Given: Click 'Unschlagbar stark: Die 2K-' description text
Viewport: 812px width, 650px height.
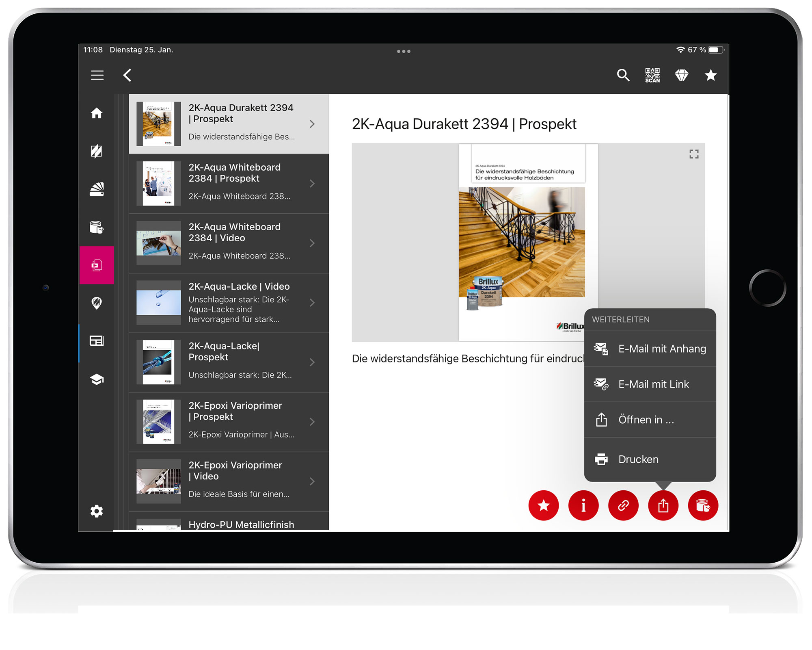Looking at the screenshot, I should click(239, 300).
